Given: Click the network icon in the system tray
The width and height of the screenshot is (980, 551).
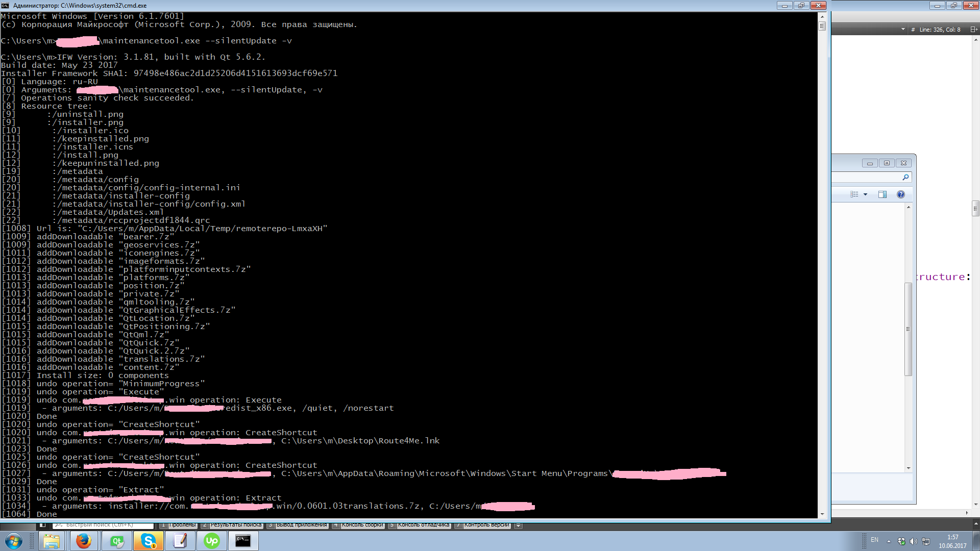Looking at the screenshot, I should tap(926, 541).
